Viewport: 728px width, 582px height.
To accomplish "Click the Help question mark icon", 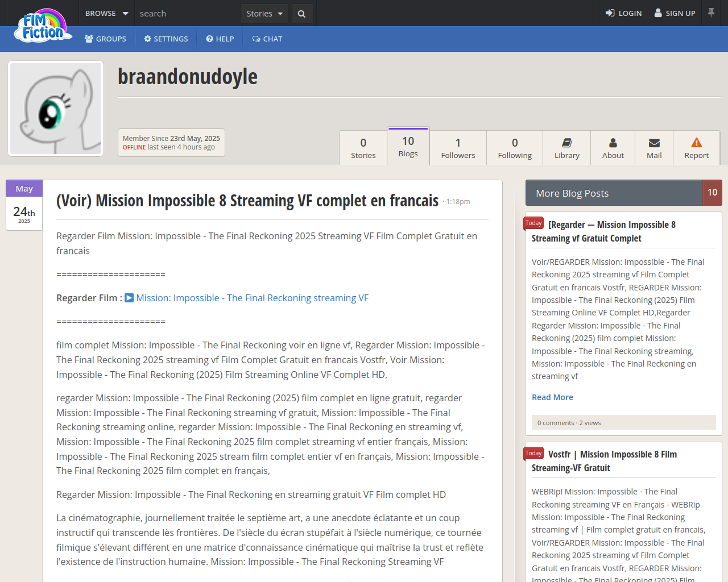I will point(209,39).
